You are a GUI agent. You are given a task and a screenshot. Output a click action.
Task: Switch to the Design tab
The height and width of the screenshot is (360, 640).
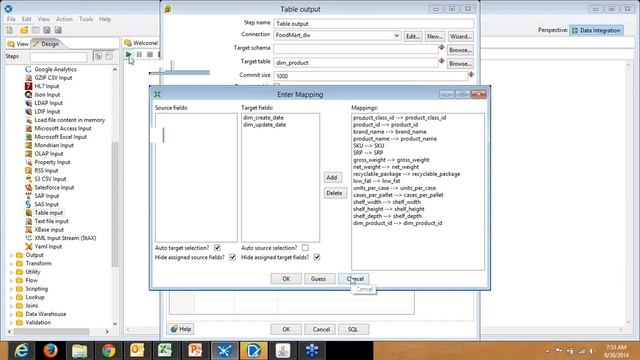(x=46, y=44)
